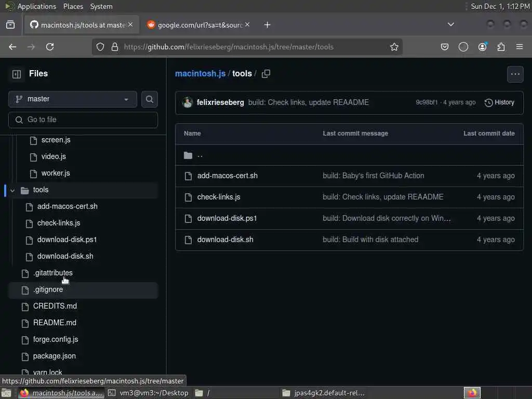This screenshot has width=532, height=399.
Task: Open forge.config.js in file tree
Action: point(55,340)
